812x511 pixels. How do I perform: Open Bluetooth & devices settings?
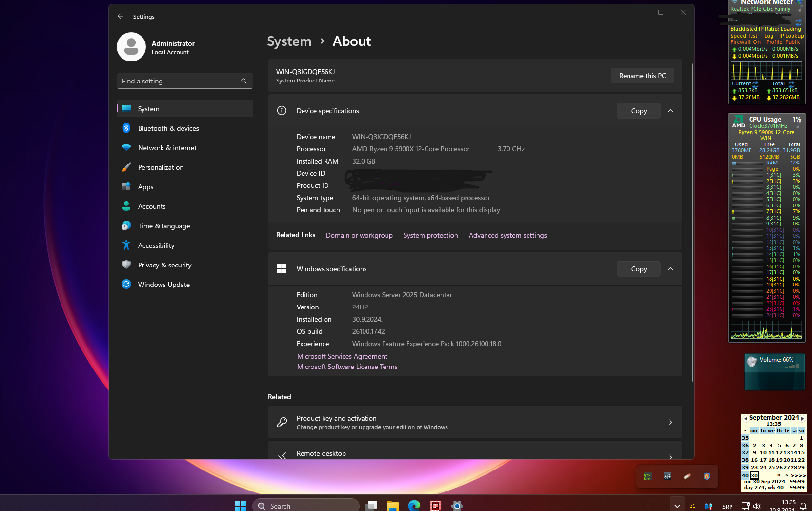click(x=185, y=128)
